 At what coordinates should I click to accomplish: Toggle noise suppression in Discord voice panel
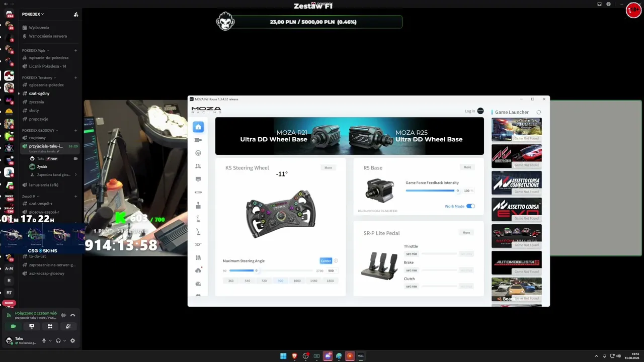point(63,315)
